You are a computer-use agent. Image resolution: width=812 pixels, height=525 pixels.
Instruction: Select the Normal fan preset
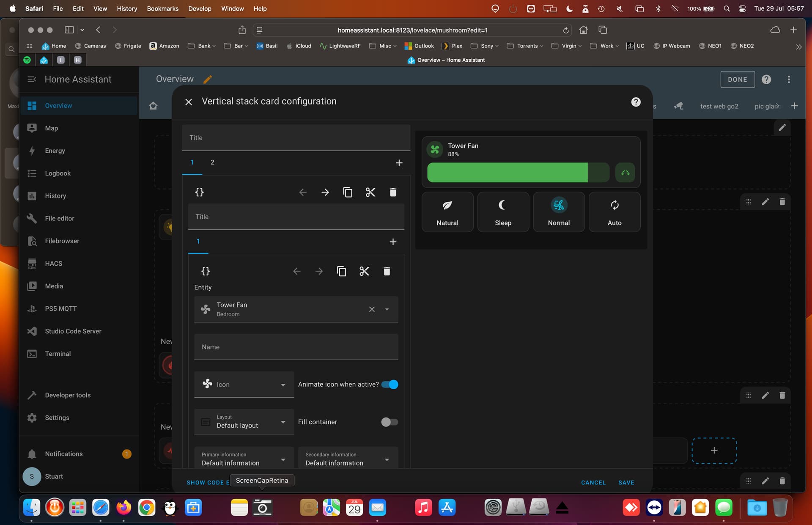pyautogui.click(x=559, y=212)
